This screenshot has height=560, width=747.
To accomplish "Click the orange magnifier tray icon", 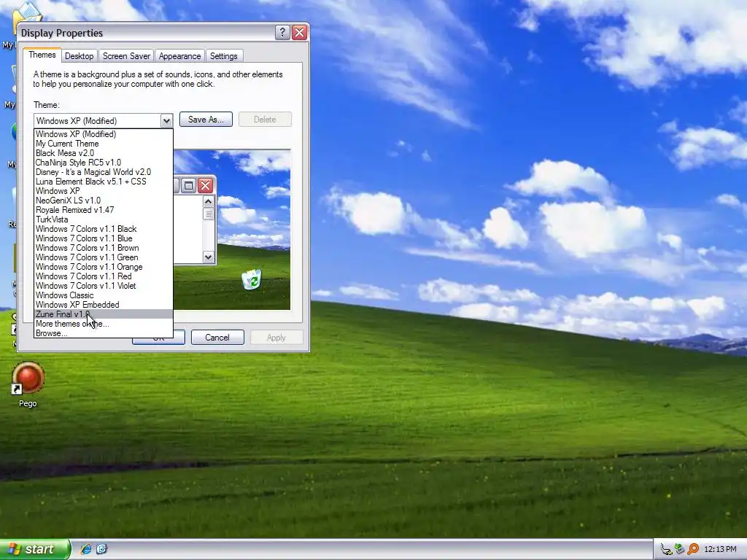I will 693,550.
